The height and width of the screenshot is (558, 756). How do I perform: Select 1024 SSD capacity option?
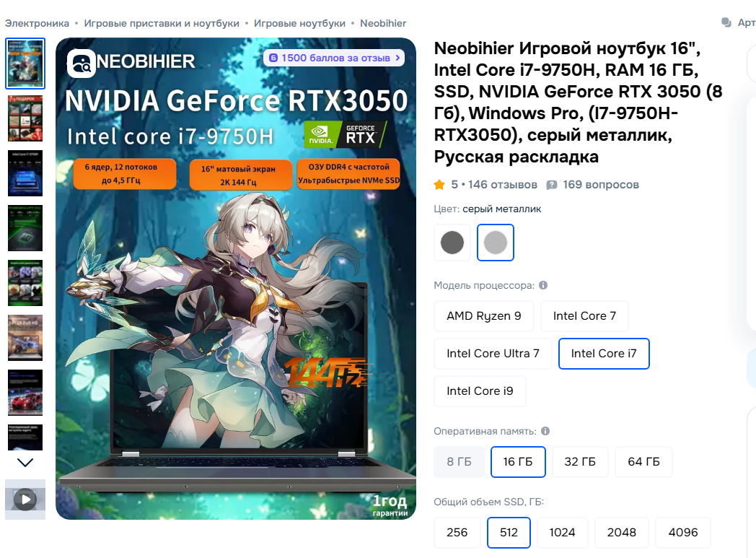tap(562, 533)
